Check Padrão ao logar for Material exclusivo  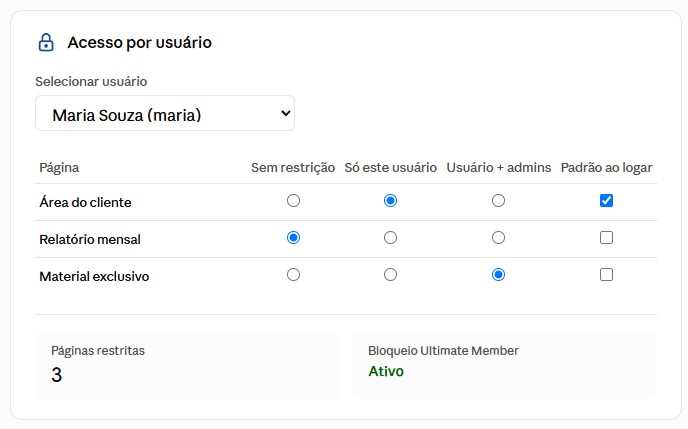[606, 275]
